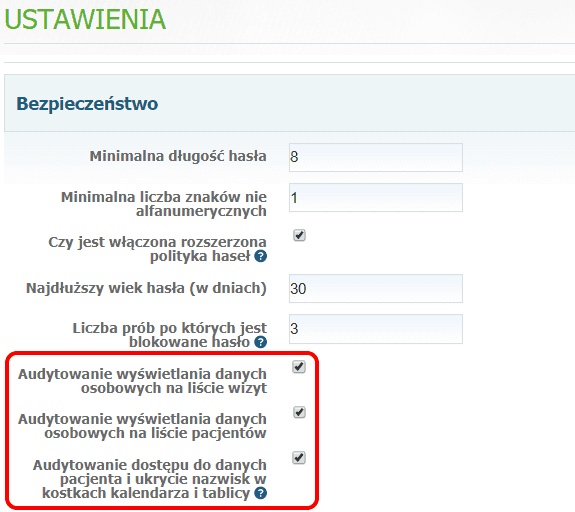Click the 'Najdłuższy wiek hasła (w dniach)' label

(146, 288)
